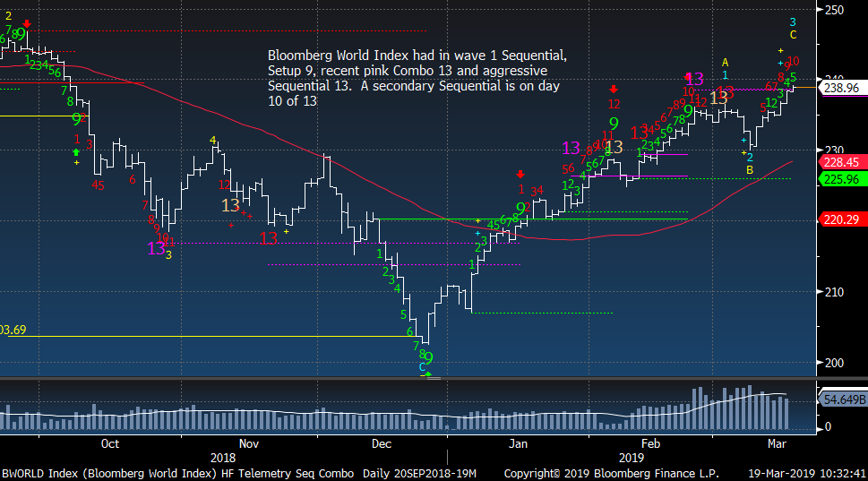Click the magenta 13 at October's low
This screenshot has width=868, height=481.
pos(156,248)
